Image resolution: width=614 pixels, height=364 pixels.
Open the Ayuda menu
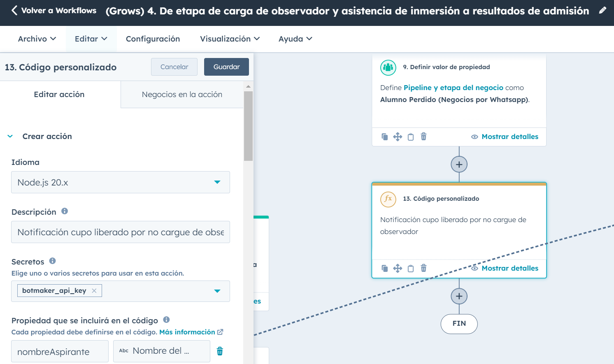[x=295, y=39]
